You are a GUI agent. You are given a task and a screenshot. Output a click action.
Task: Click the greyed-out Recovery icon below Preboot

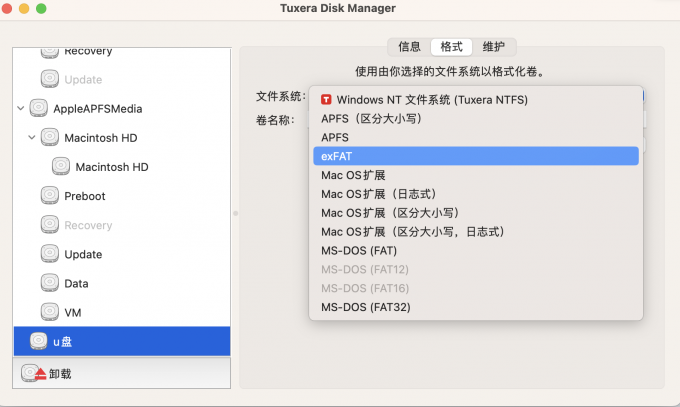pyautogui.click(x=50, y=225)
